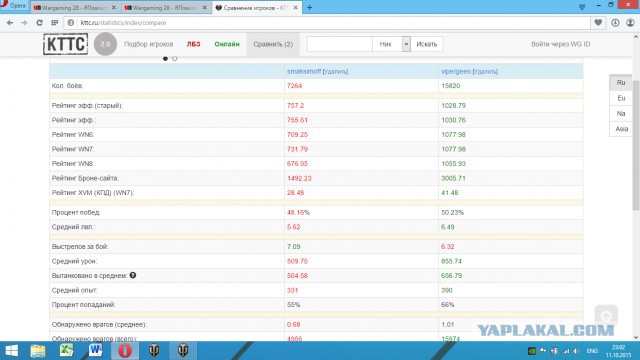Screen dimensions: 640x360
Task: Click the volume speaker tray icon
Action: click(577, 351)
